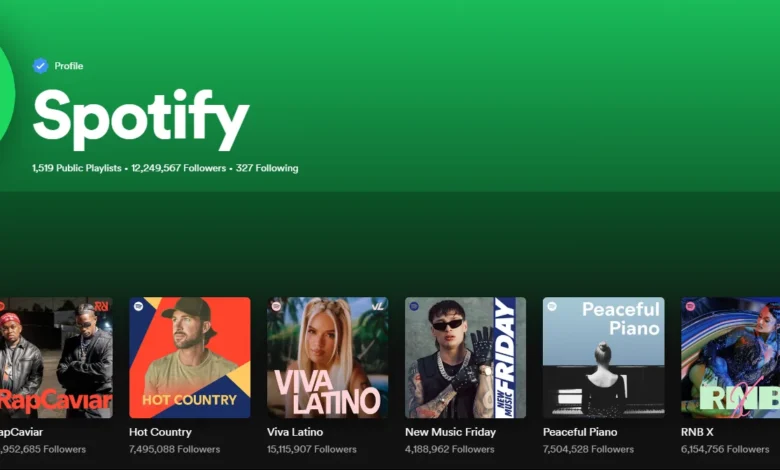Image resolution: width=780 pixels, height=470 pixels.
Task: Click 7,504,528 Followers under Peaceful Piano
Action: coord(588,449)
